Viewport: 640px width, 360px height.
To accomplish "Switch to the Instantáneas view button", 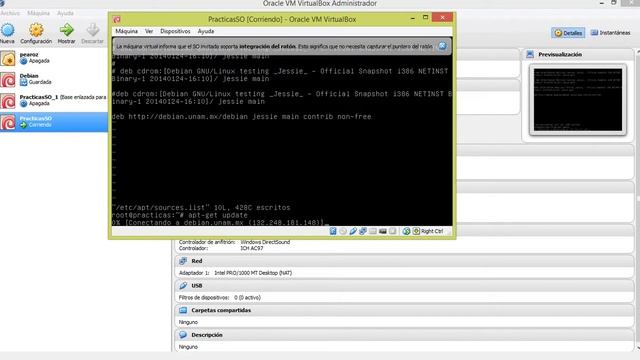I will (x=610, y=33).
